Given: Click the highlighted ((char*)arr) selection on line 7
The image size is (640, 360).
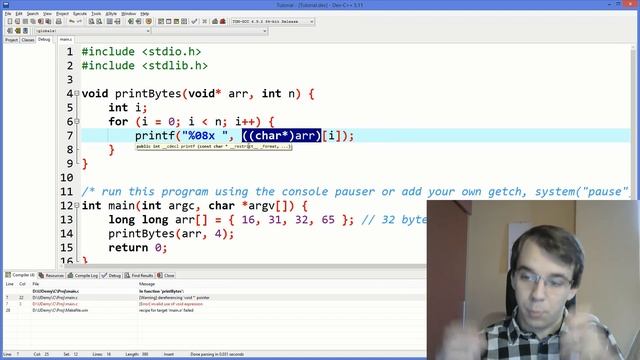Looking at the screenshot, I should [282, 136].
